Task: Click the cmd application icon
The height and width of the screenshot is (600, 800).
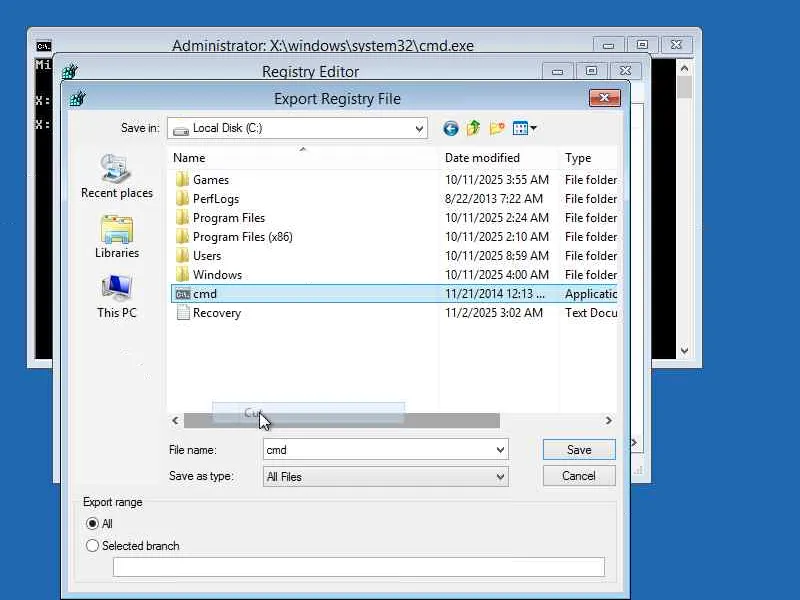Action: coord(182,294)
